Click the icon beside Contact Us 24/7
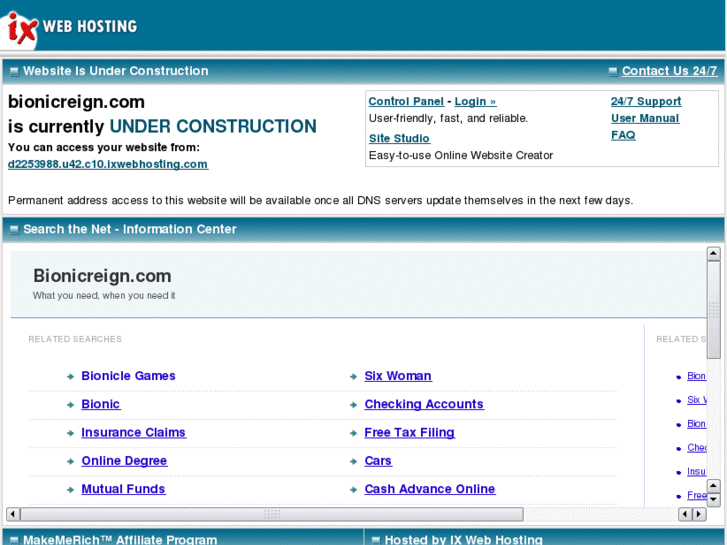Image resolution: width=727 pixels, height=545 pixels. [613, 71]
